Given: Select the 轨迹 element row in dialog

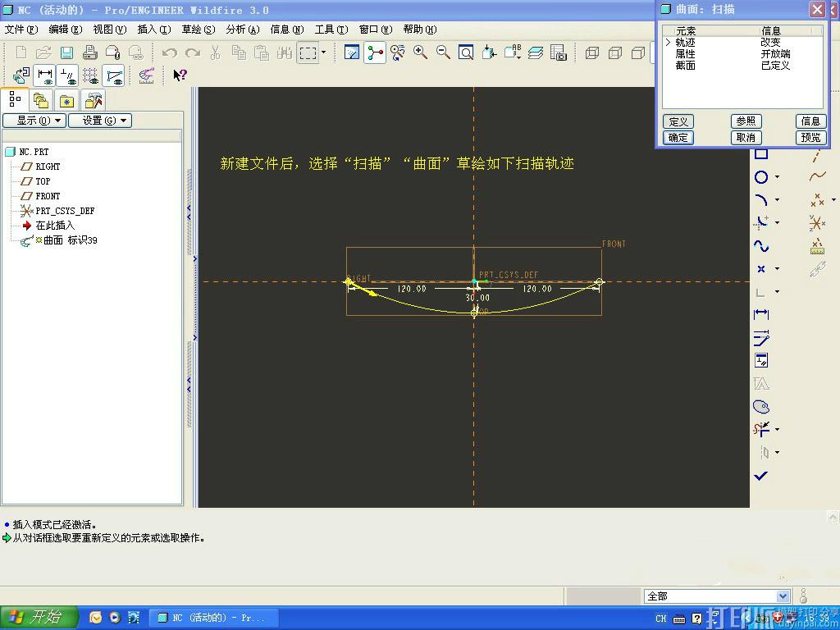Looking at the screenshot, I should tap(742, 43).
